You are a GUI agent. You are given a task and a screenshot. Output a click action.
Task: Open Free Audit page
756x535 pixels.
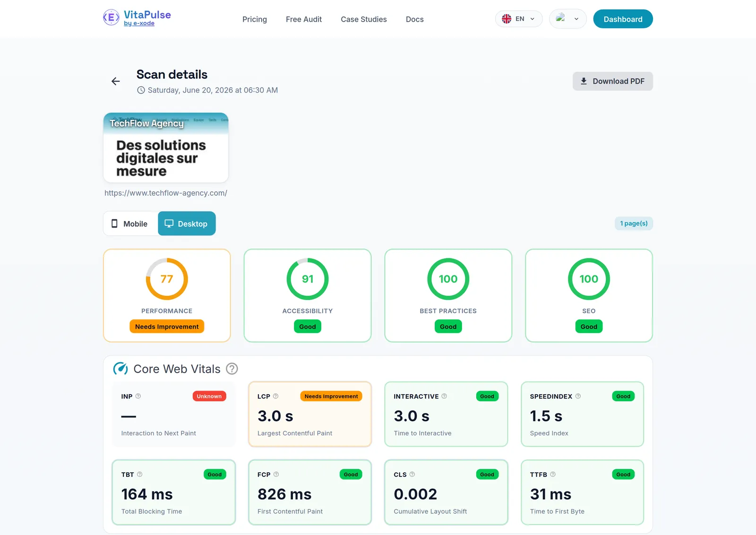[304, 19]
